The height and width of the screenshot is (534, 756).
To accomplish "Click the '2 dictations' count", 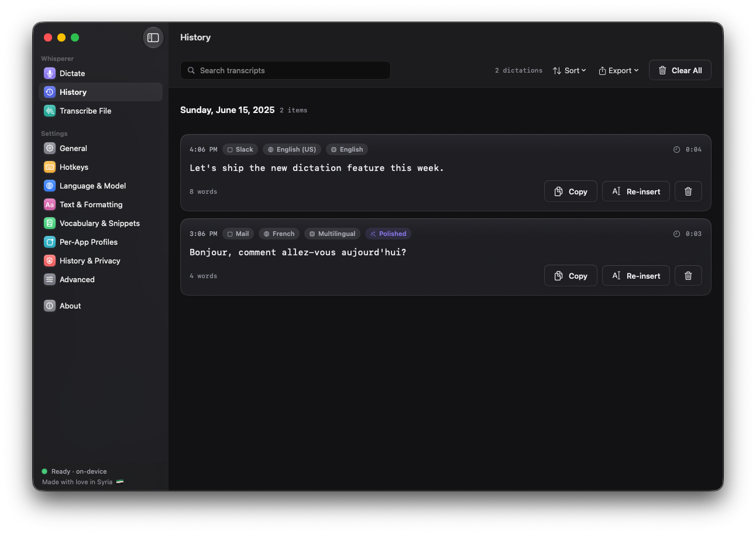I will tap(518, 70).
